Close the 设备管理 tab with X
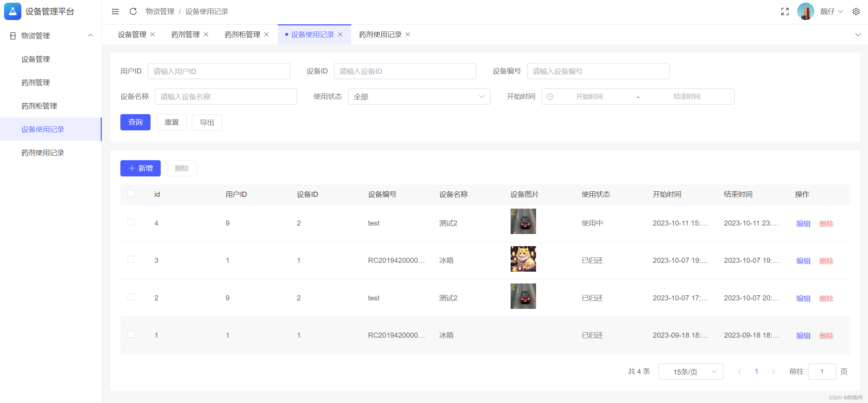 [x=153, y=35]
